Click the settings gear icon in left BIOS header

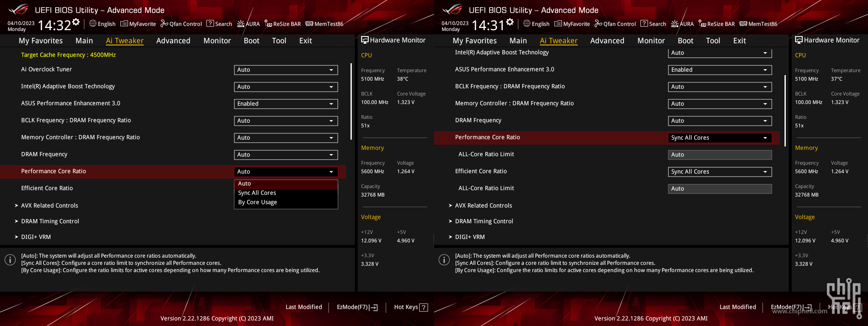click(x=76, y=22)
